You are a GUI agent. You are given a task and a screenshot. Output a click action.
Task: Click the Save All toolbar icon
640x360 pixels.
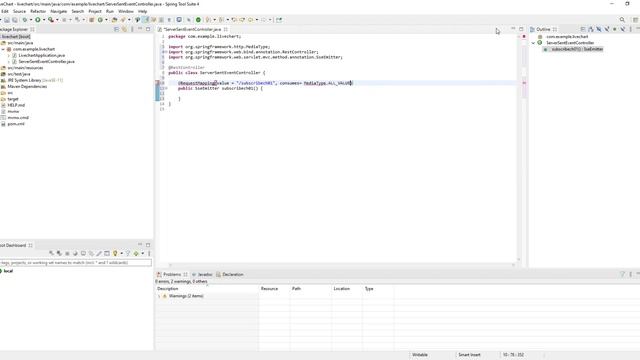[15, 20]
